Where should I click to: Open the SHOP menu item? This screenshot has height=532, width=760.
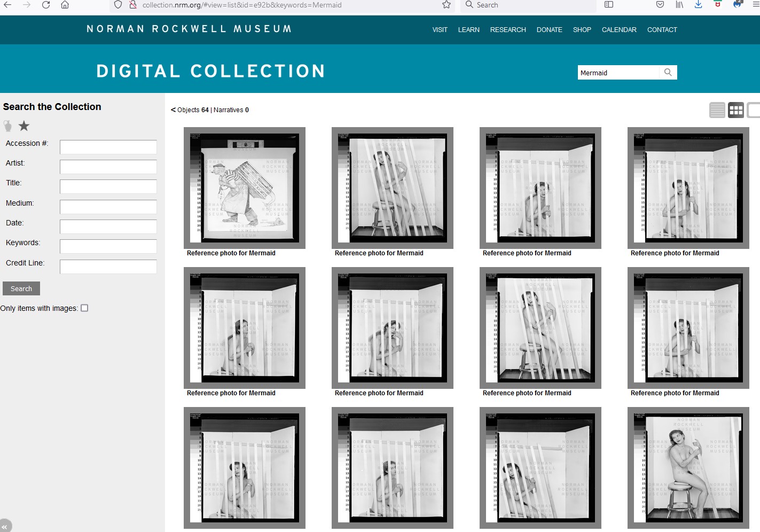pos(582,30)
